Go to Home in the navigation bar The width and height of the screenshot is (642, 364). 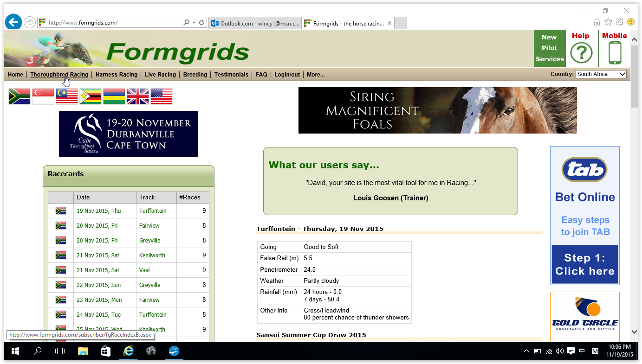[15, 75]
